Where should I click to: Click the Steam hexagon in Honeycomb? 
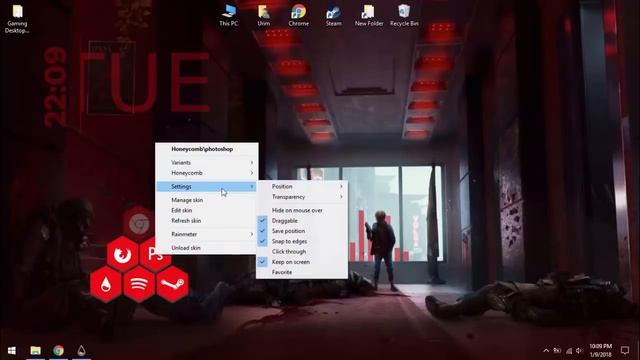pyautogui.click(x=173, y=284)
